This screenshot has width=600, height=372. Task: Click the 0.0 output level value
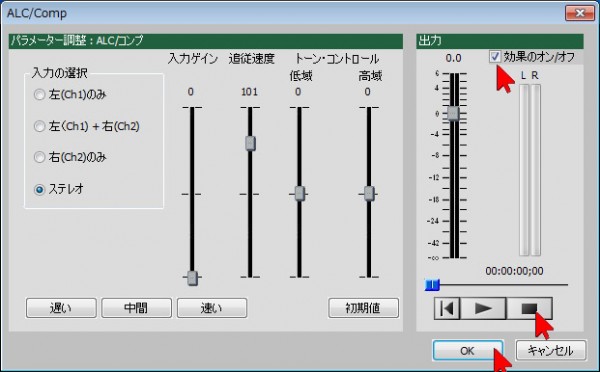(453, 58)
